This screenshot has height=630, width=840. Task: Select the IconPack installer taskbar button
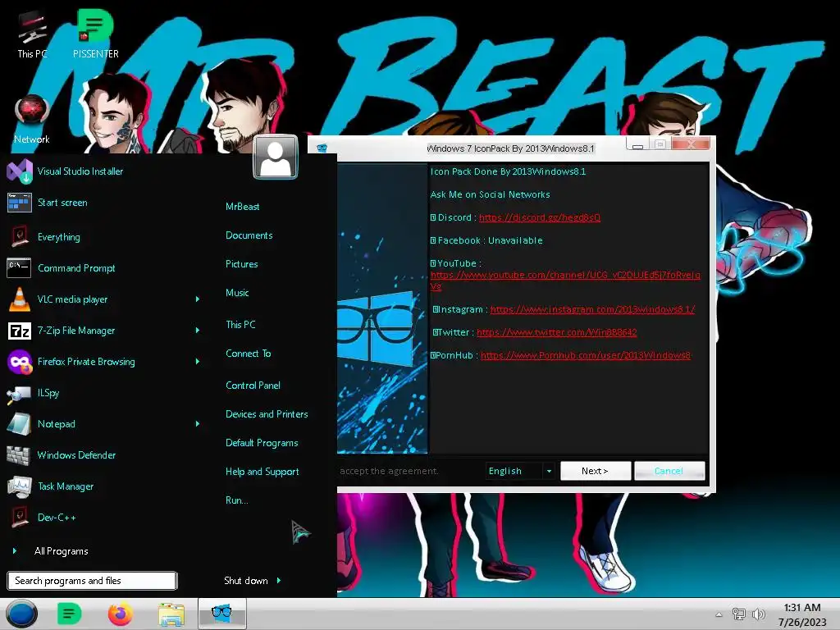click(x=221, y=614)
